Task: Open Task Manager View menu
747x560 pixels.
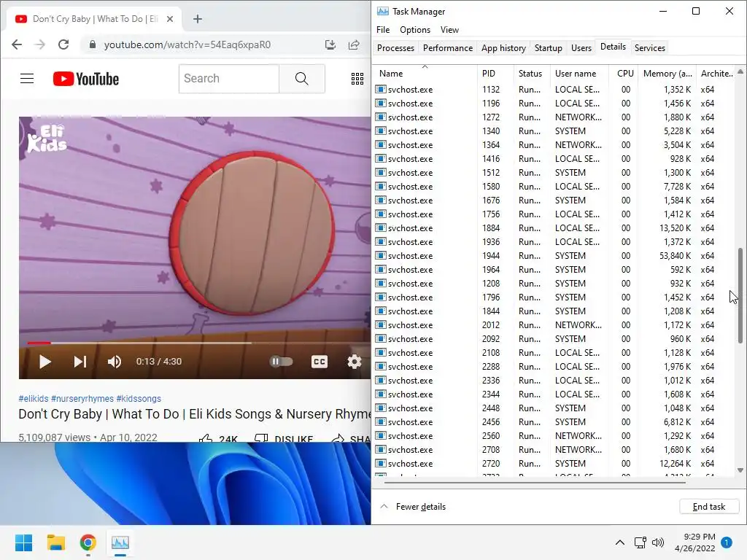Action: (x=449, y=29)
